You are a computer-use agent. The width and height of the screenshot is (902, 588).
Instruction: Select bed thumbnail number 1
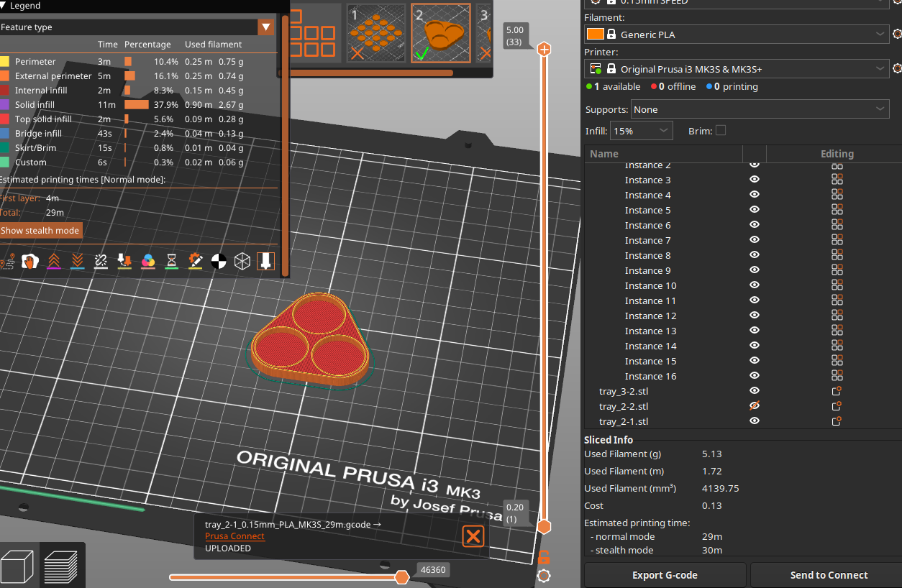377,33
